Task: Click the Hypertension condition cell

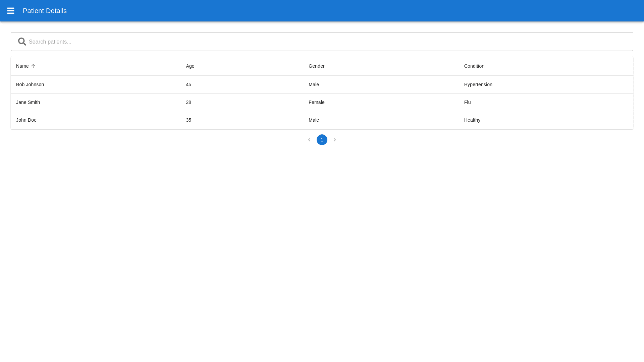Action: point(478,84)
